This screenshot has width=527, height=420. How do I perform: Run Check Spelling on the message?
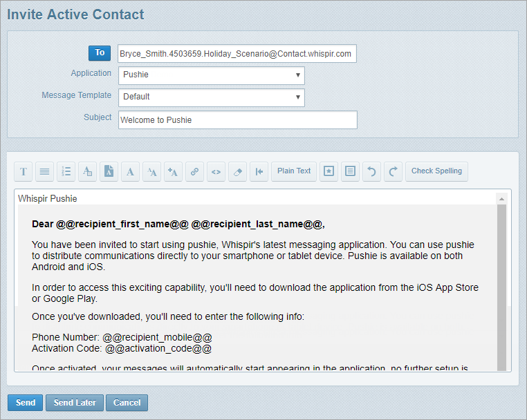coord(436,171)
